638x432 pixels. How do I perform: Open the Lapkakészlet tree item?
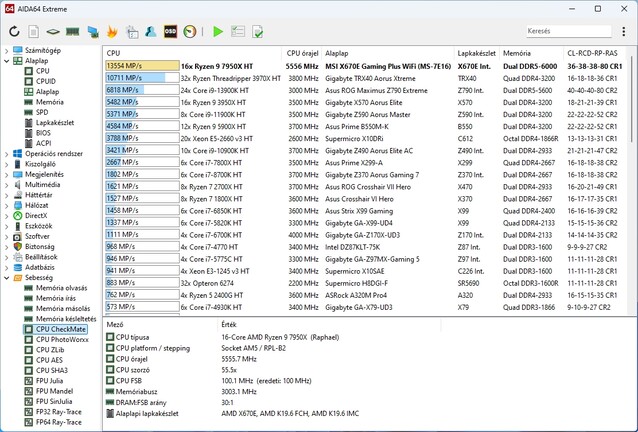55,123
